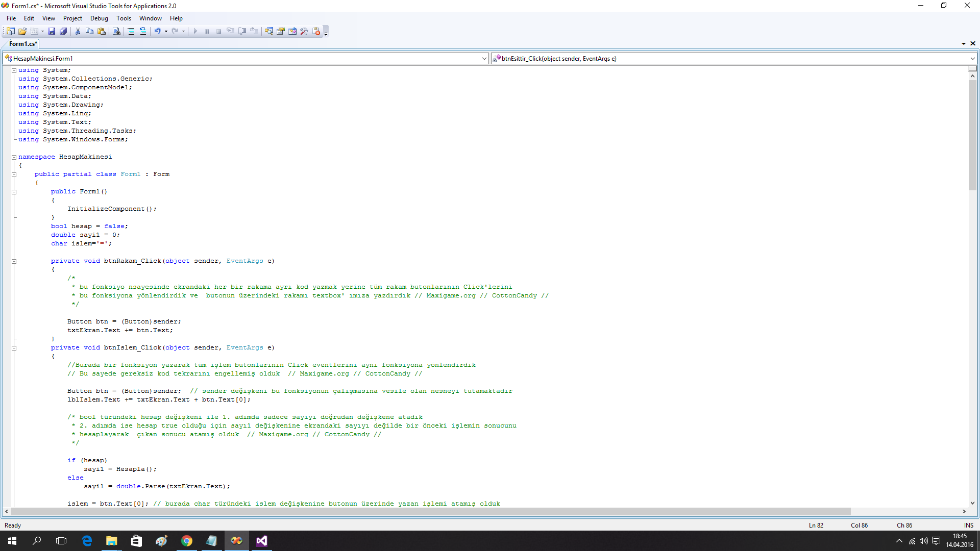Comment out the selected lines icon

131,31
